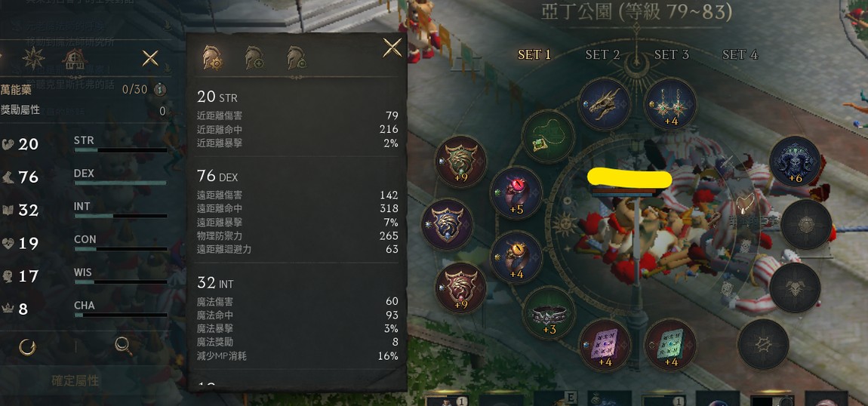Click the DEX attribute bar
This screenshot has height=406, width=868.
click(120, 183)
